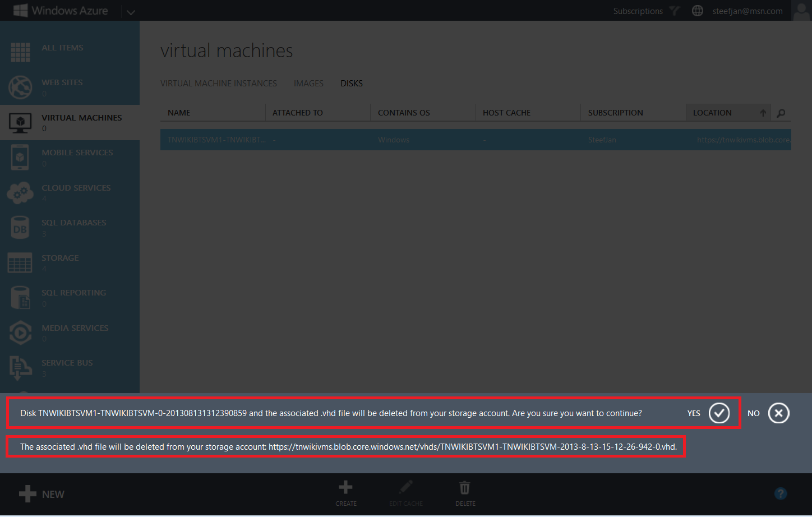The height and width of the screenshot is (517, 812).
Task: Select the All Items grid icon
Action: (x=20, y=52)
